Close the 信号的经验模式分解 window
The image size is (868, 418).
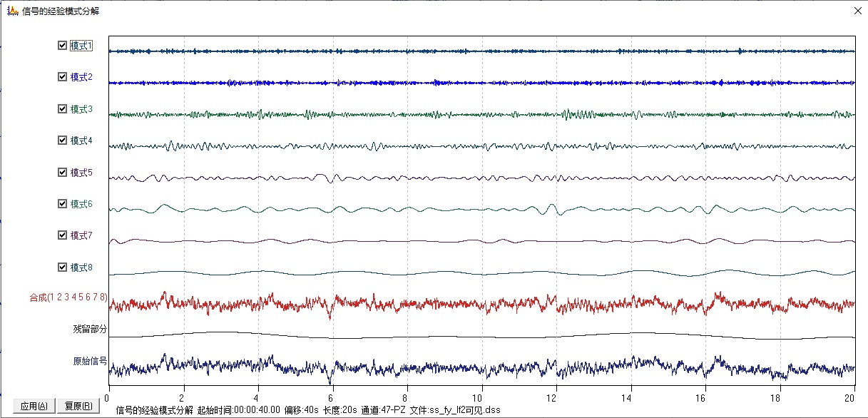858,10
